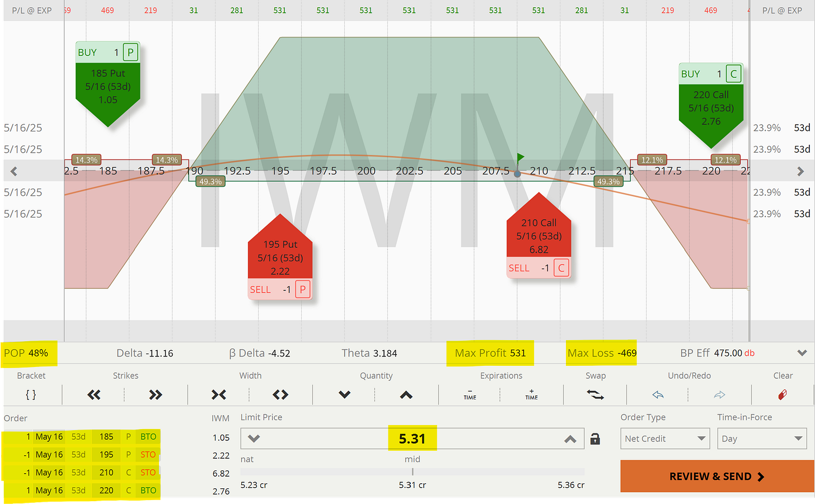The width and height of the screenshot is (815, 504).
Task: Select the SELL 210 Call leg marker
Action: pyautogui.click(x=538, y=235)
